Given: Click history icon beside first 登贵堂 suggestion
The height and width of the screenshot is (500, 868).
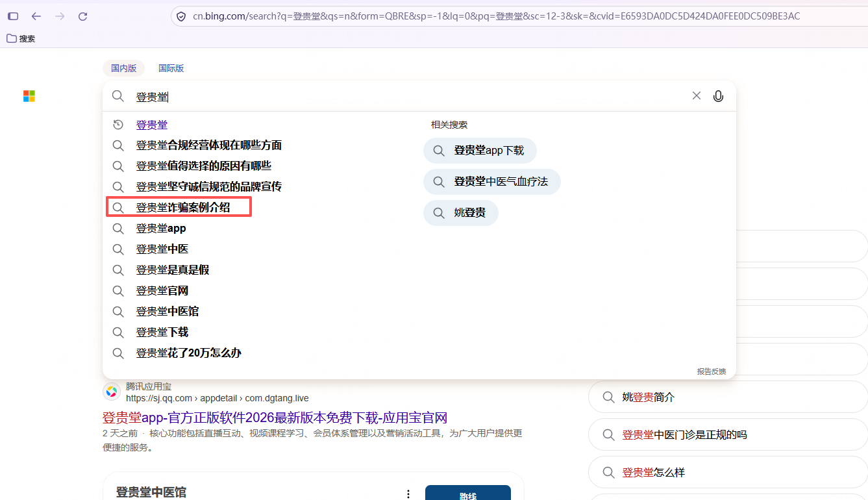Looking at the screenshot, I should pyautogui.click(x=118, y=125).
